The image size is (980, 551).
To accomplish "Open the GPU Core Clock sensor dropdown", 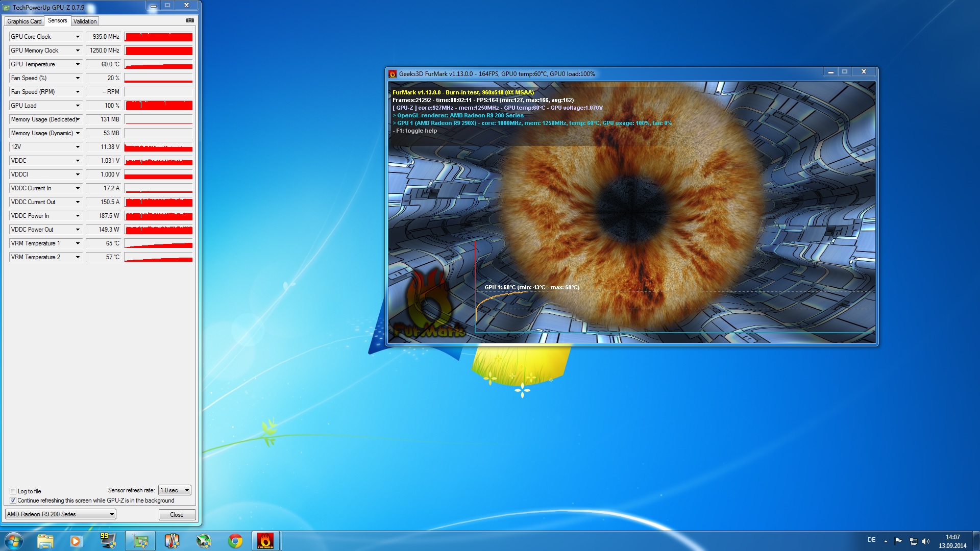I will pos(78,37).
